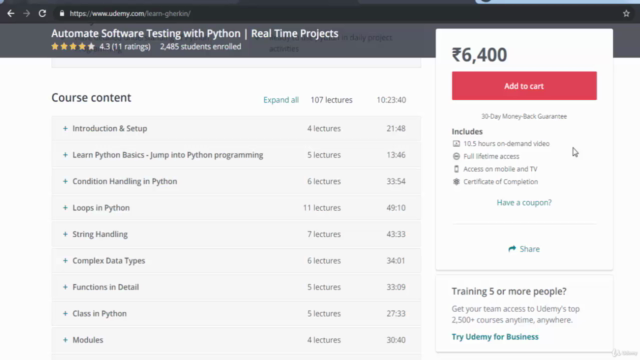Viewport: 640px width, 360px height.
Task: Expand the Modules section
Action: click(x=236, y=340)
